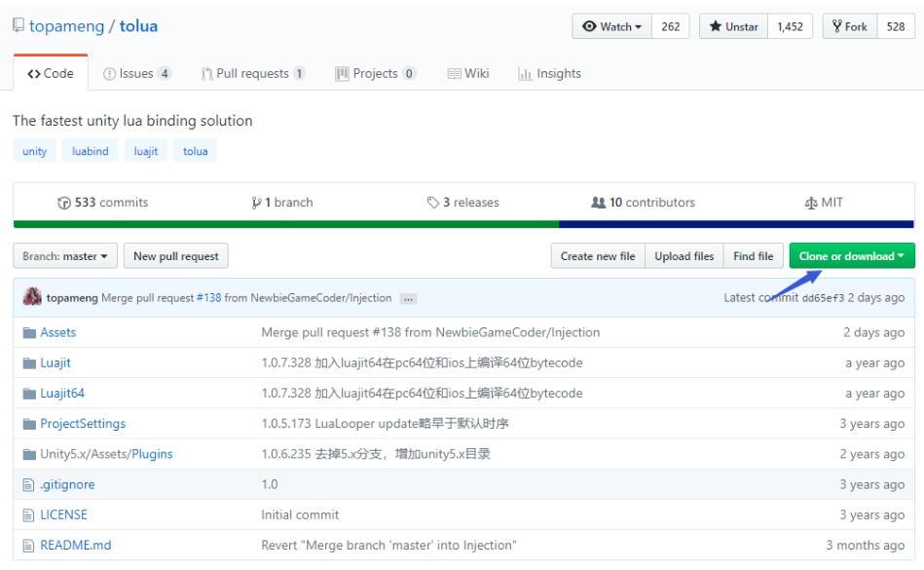Click the Wiki book icon
This screenshot has height=570, width=924.
coord(454,74)
